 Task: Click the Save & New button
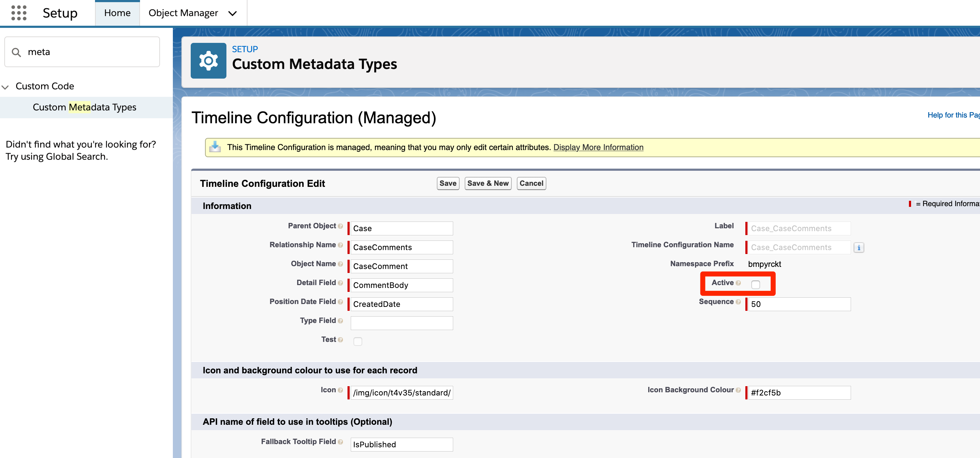(x=488, y=183)
